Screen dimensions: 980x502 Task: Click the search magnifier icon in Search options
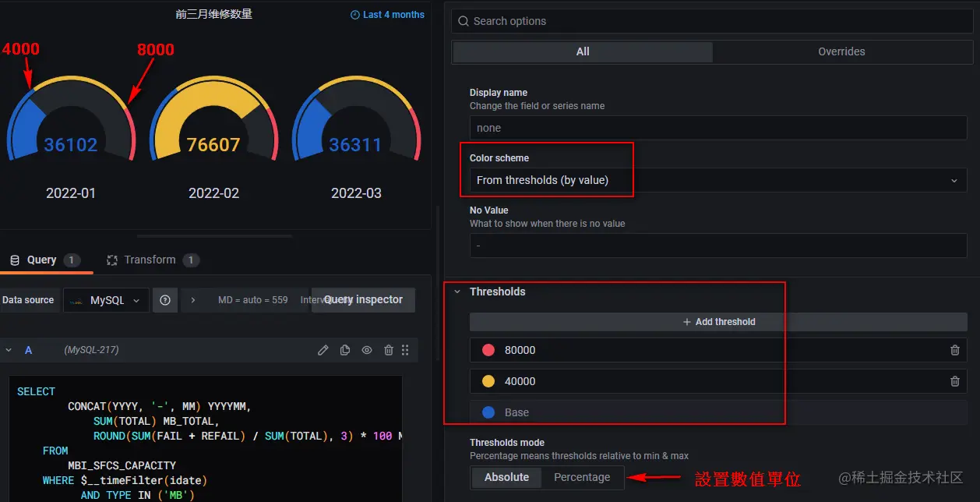(x=464, y=21)
